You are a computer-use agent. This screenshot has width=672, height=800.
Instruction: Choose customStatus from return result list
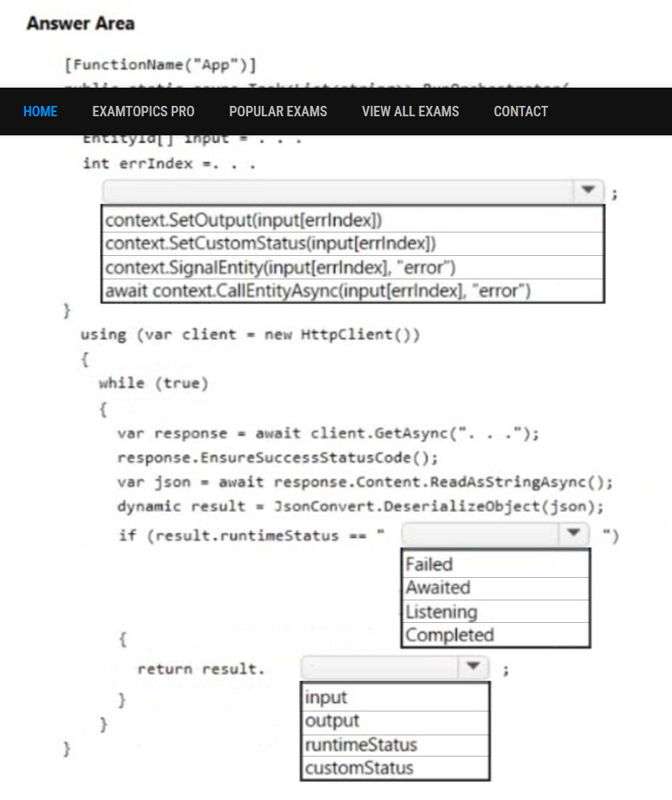coord(395,768)
